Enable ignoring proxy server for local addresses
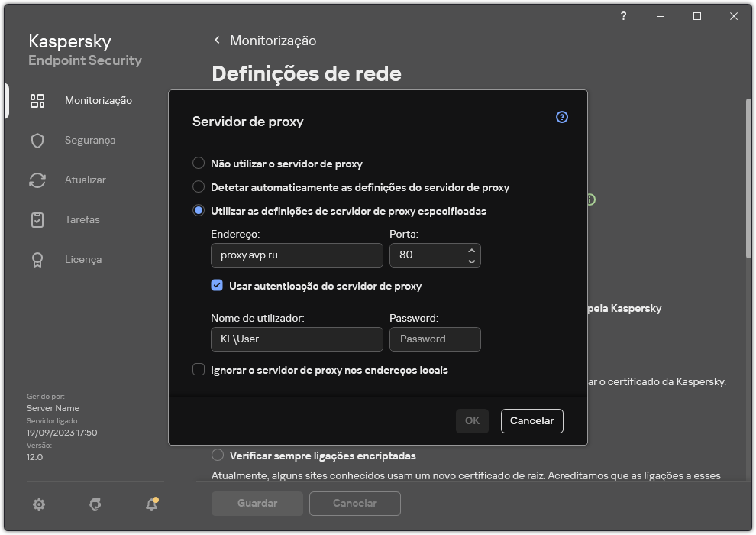 tap(199, 370)
